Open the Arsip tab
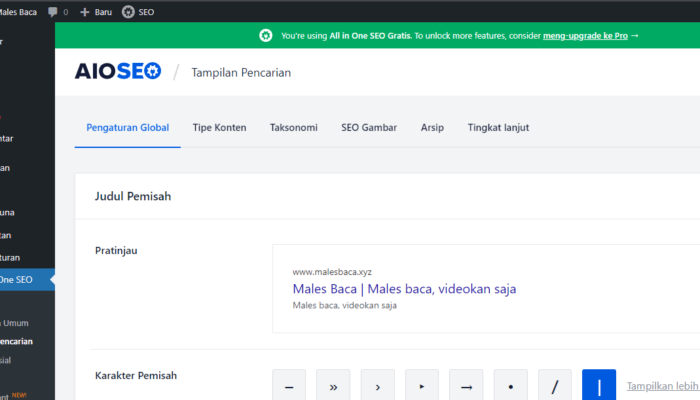 [432, 128]
